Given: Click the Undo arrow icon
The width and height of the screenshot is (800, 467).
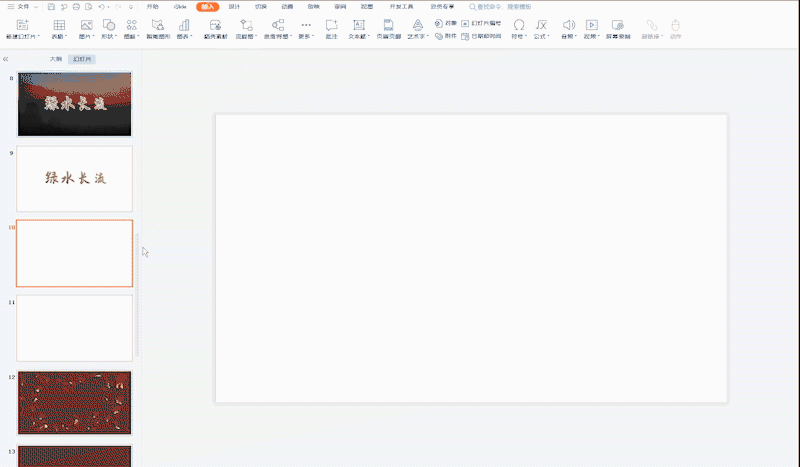Looking at the screenshot, I should click(102, 7).
